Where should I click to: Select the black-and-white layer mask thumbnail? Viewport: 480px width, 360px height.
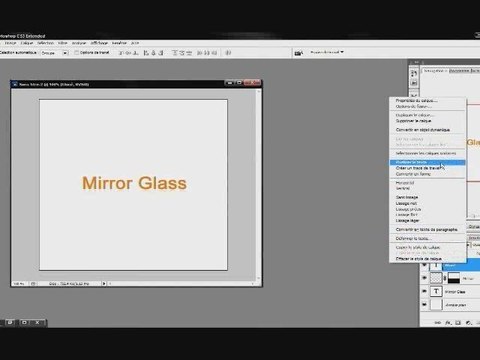click(x=454, y=278)
